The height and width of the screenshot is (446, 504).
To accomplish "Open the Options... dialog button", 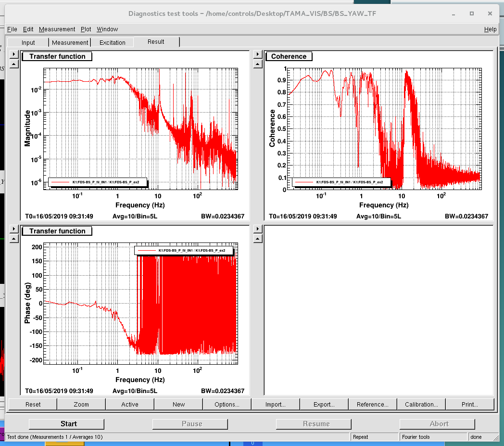I will (x=227, y=405).
